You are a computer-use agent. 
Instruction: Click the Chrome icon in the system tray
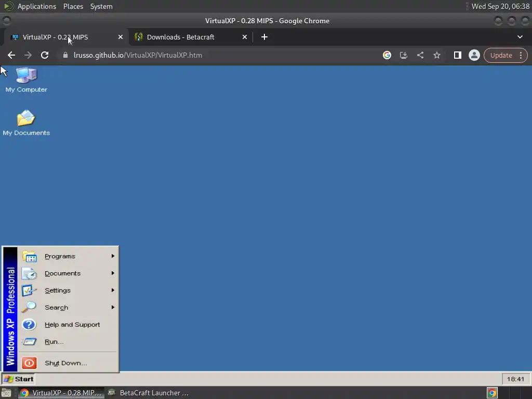tap(492, 393)
